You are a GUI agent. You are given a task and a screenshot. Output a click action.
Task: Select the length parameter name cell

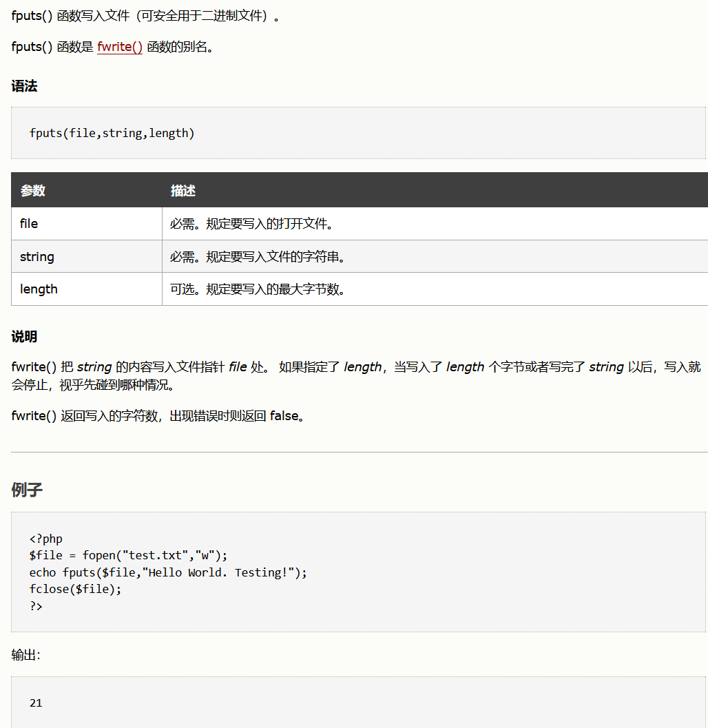click(x=39, y=289)
